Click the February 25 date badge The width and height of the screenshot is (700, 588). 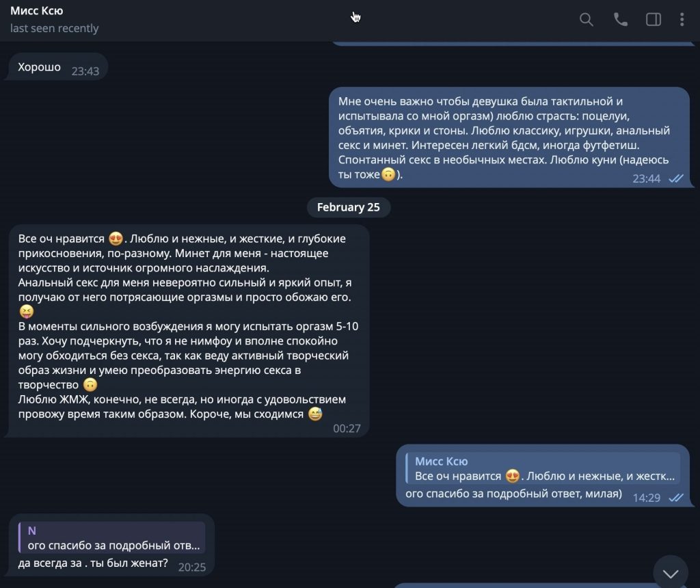[348, 207]
